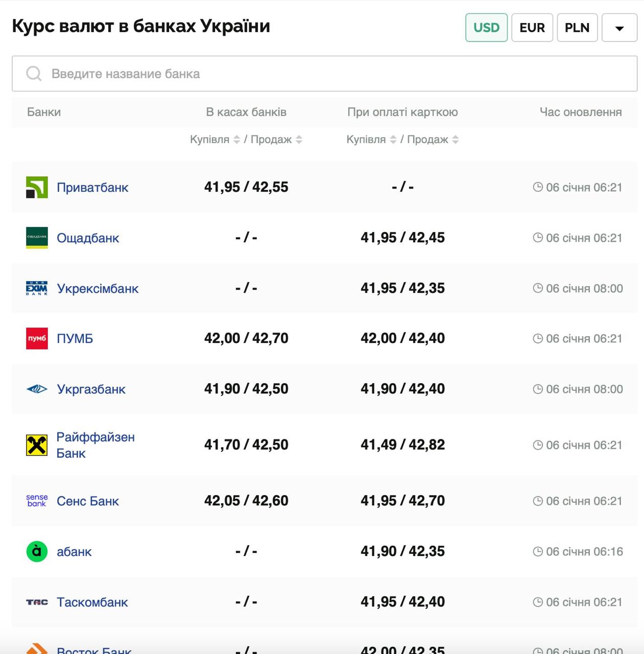Sort by cash desk Купівля rate
644x654 pixels.
(236, 139)
